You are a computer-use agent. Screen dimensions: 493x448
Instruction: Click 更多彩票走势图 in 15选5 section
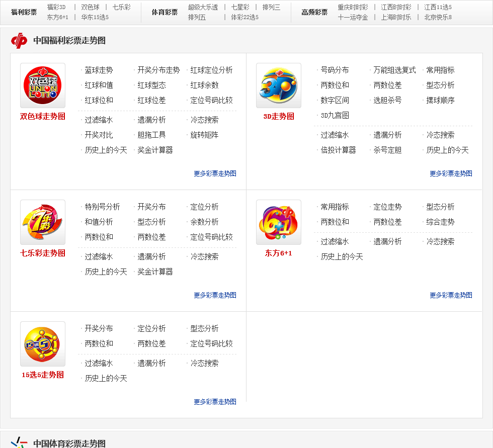215,402
